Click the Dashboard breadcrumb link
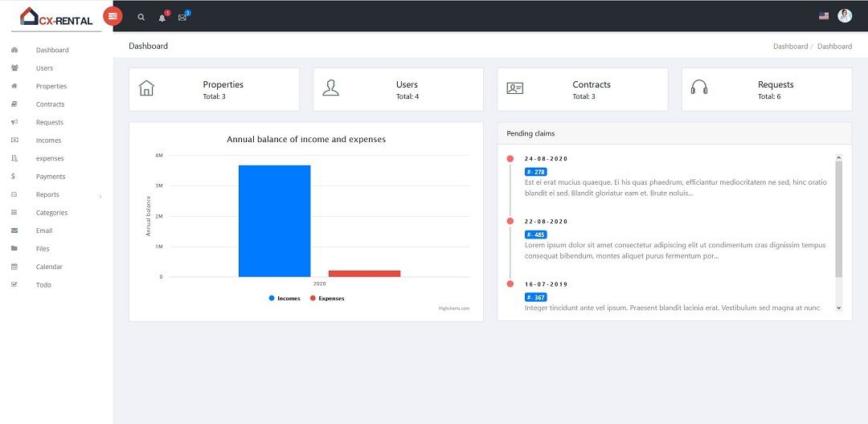 790,47
